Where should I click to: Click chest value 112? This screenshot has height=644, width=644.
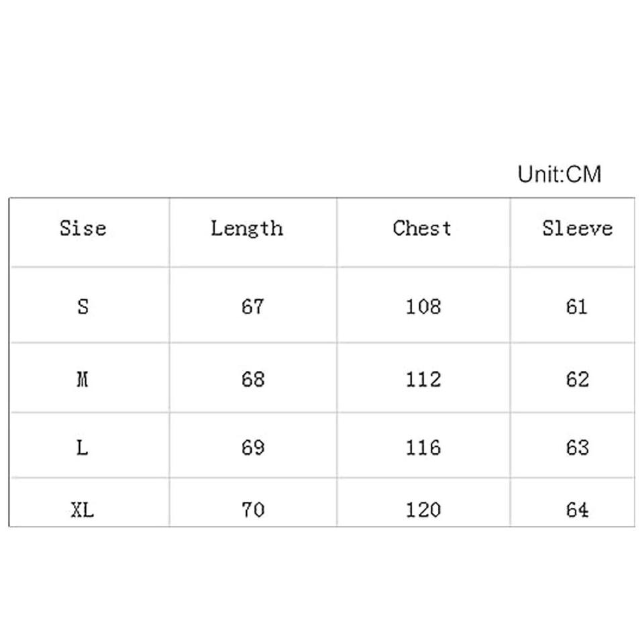pyautogui.click(x=423, y=380)
